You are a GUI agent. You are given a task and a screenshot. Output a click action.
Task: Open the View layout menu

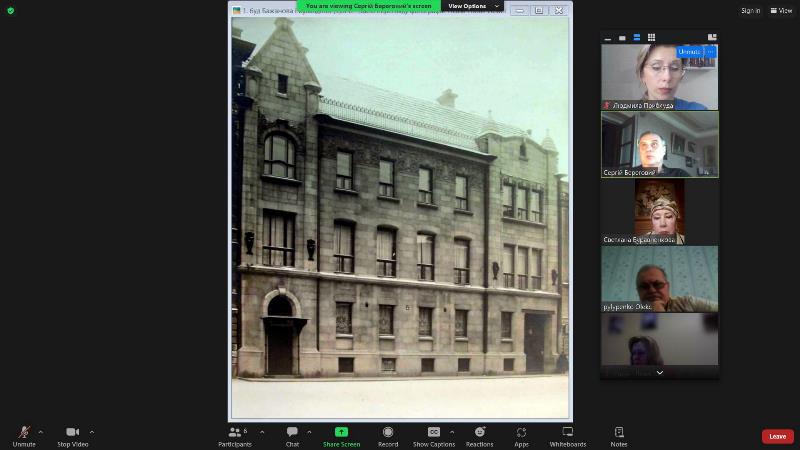(x=781, y=11)
